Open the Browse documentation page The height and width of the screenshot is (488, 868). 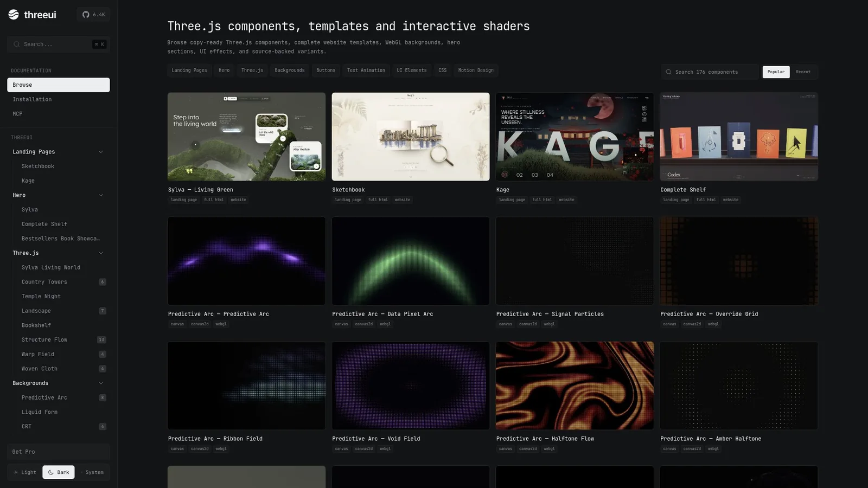tap(58, 85)
